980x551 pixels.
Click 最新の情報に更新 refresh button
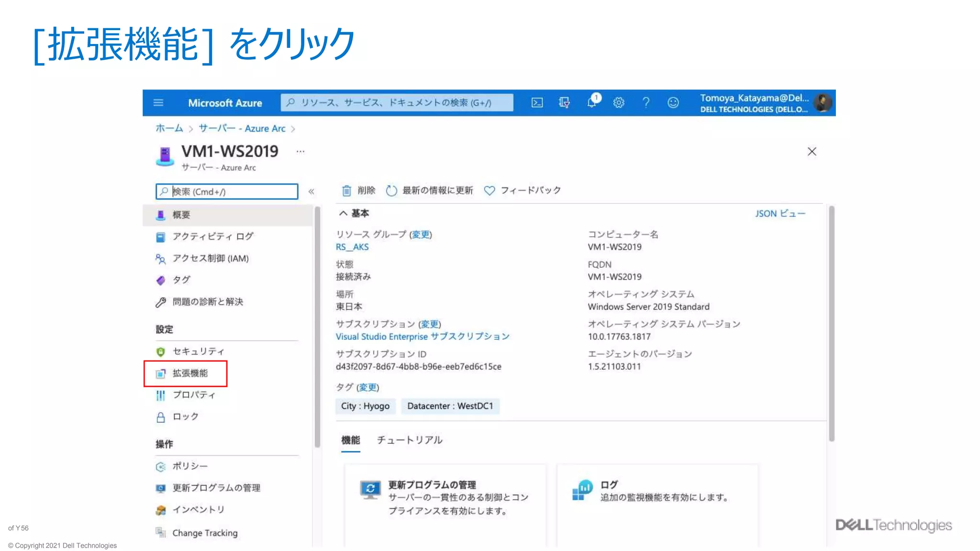[429, 190]
